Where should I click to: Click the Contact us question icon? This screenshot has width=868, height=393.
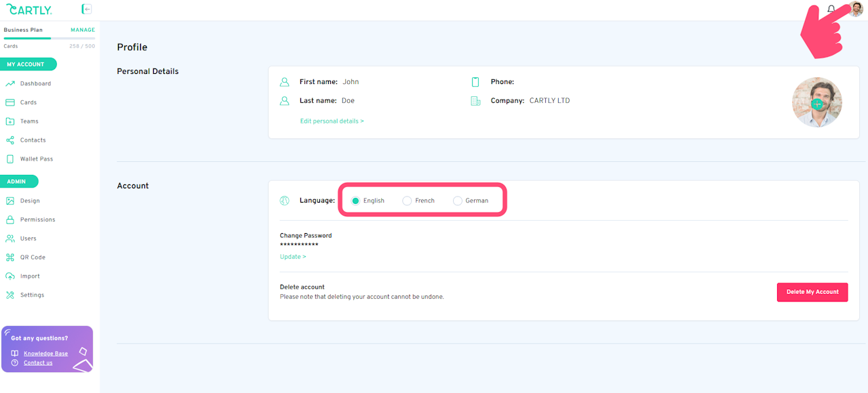(x=15, y=363)
